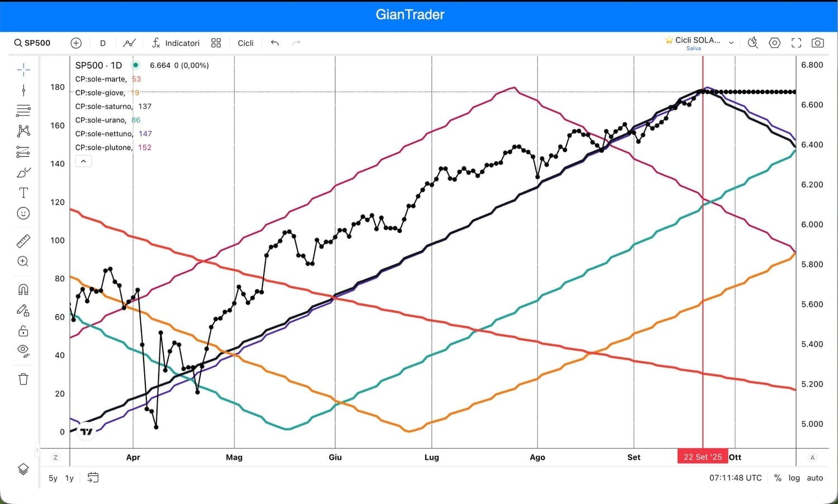Click the Salva link under layout name

pos(693,49)
